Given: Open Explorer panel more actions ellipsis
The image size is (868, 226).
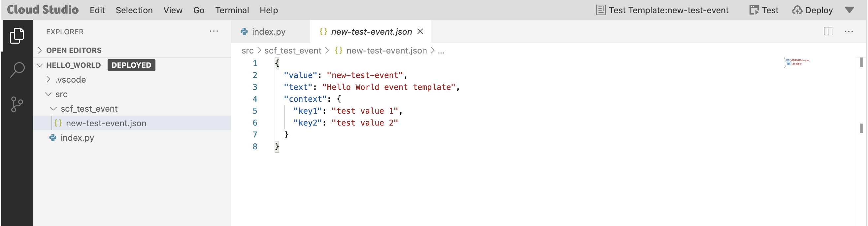Looking at the screenshot, I should point(214,31).
